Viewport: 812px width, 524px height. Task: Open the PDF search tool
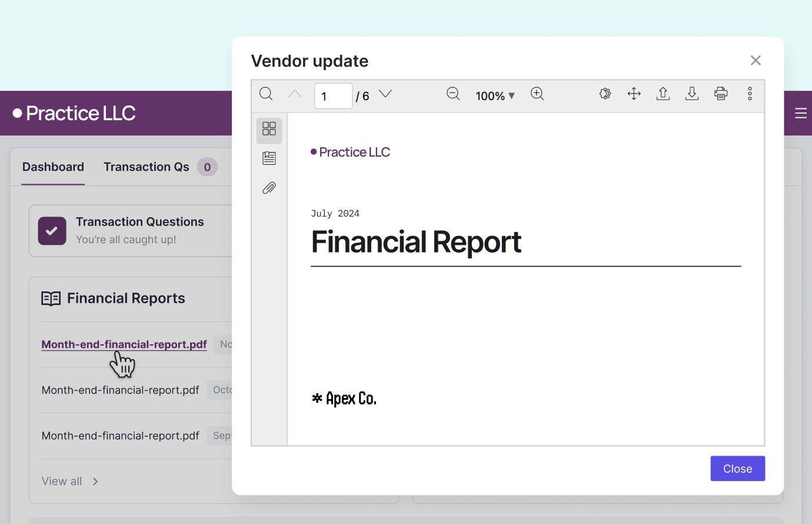pyautogui.click(x=266, y=94)
